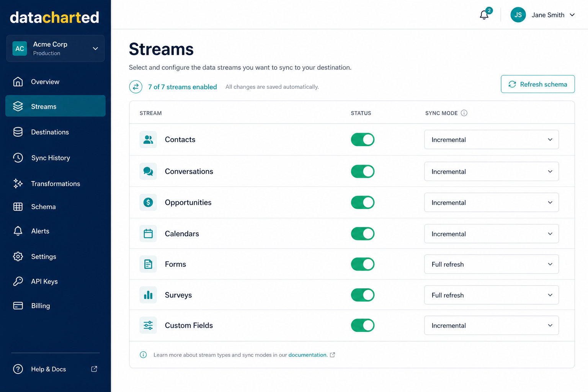Open Contacts sync mode dropdown
The width and height of the screenshot is (588, 392).
492,140
